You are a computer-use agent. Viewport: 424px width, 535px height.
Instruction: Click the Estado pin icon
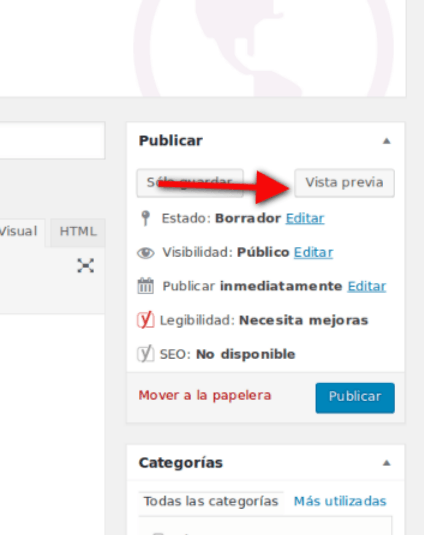pyautogui.click(x=146, y=218)
